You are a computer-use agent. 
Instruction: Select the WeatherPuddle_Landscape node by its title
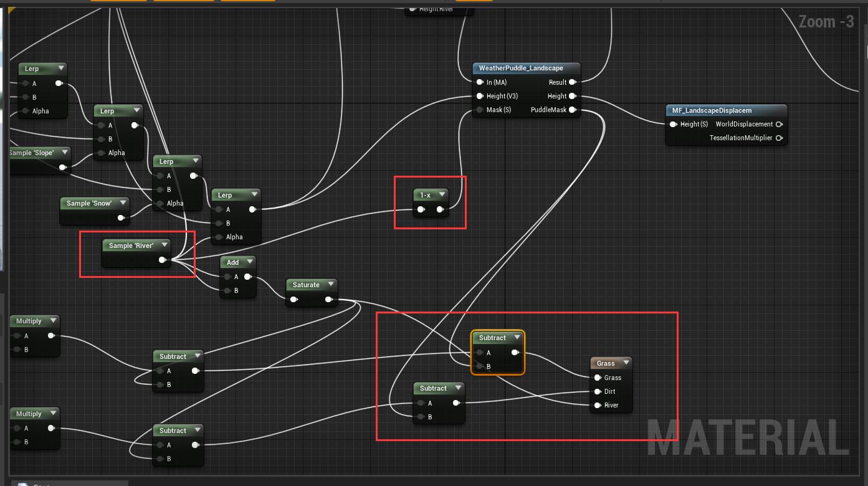521,68
